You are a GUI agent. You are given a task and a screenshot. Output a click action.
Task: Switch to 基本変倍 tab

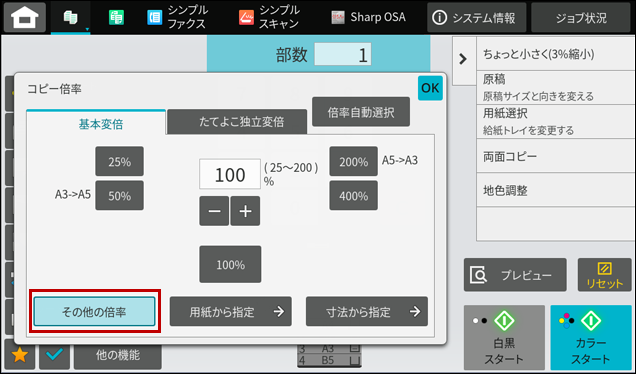click(96, 123)
